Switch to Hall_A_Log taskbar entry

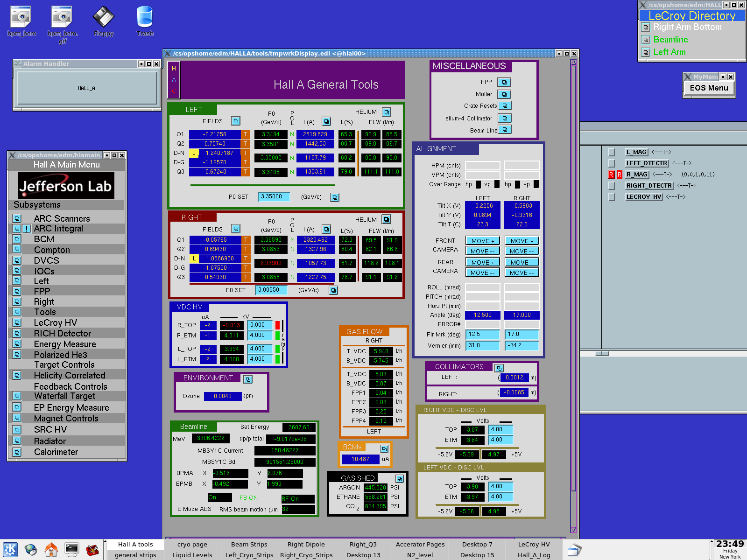click(534, 555)
